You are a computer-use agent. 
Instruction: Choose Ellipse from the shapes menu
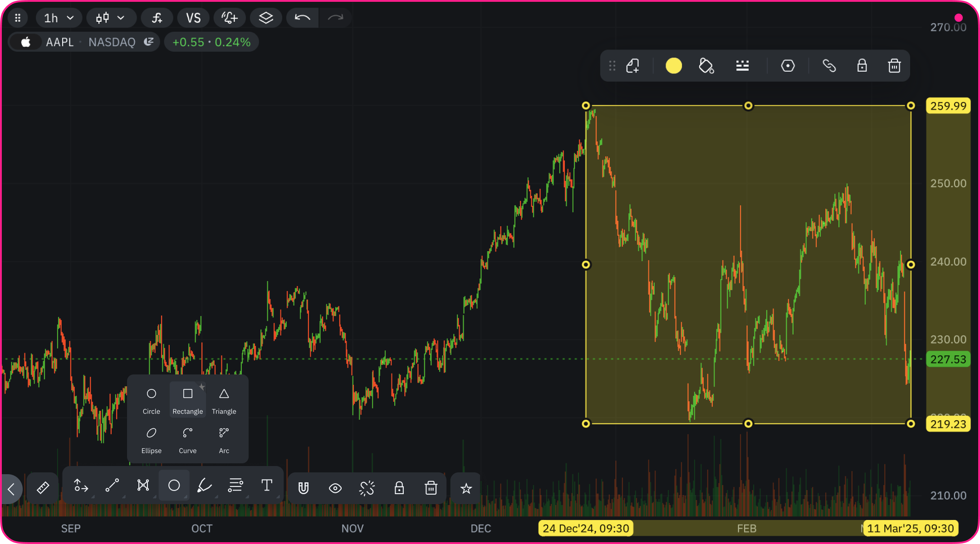(x=151, y=439)
